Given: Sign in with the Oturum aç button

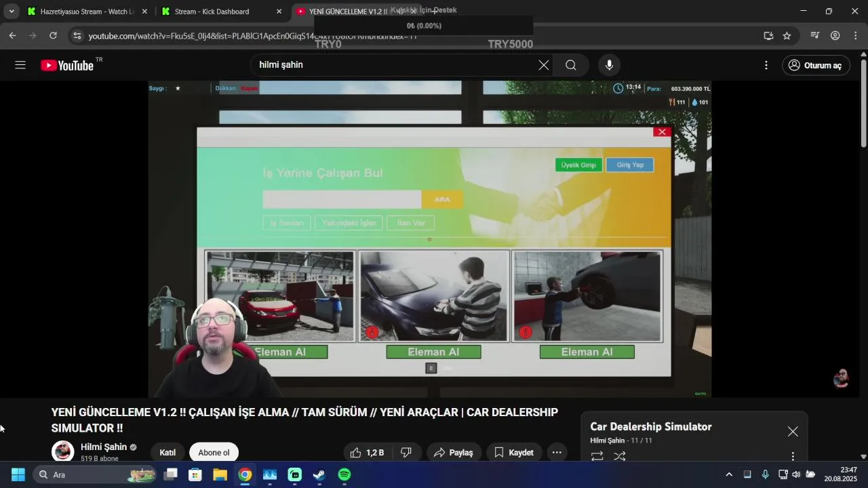Looking at the screenshot, I should (816, 65).
